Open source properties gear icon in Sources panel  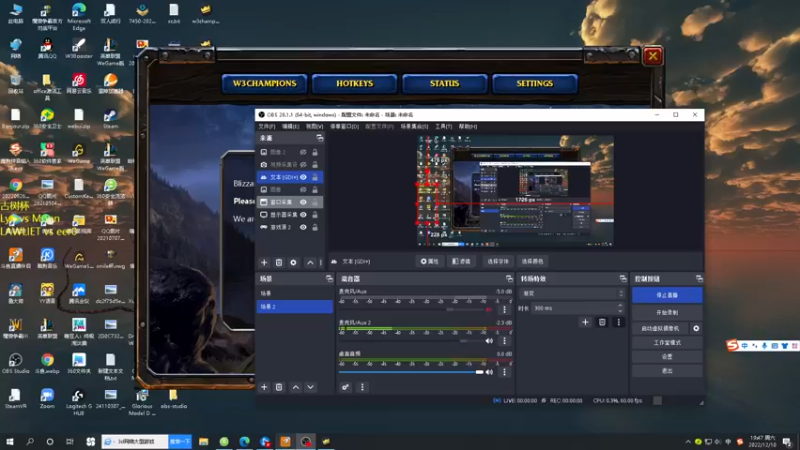pyautogui.click(x=293, y=262)
